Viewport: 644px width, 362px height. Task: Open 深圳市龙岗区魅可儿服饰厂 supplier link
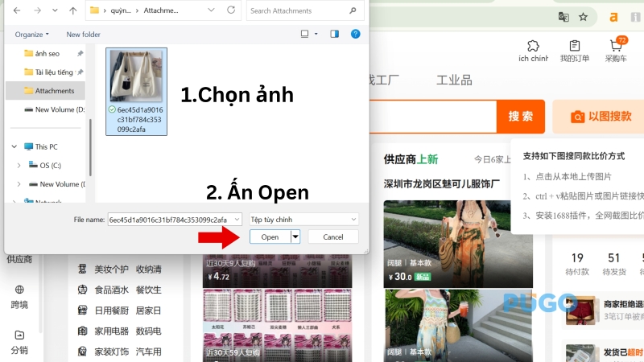(x=441, y=183)
